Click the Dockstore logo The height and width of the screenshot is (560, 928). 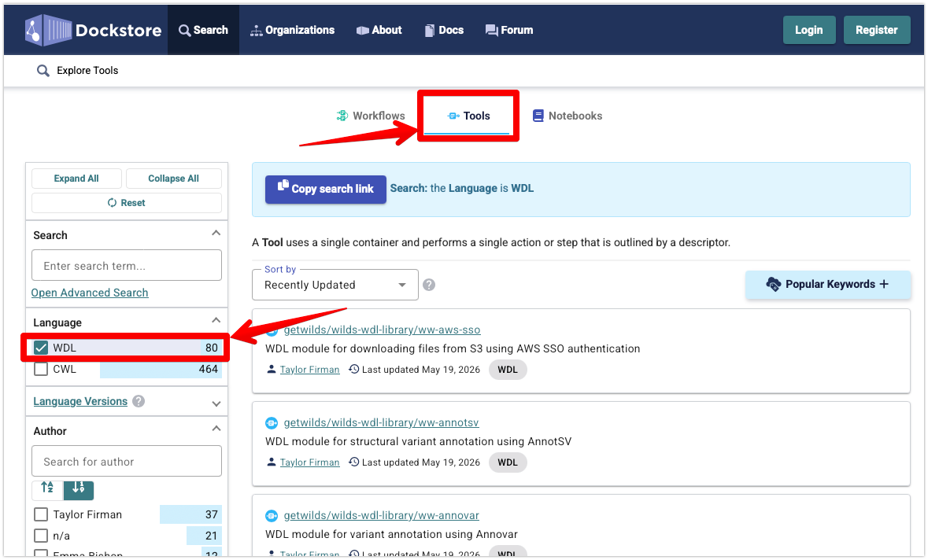pyautogui.click(x=93, y=30)
